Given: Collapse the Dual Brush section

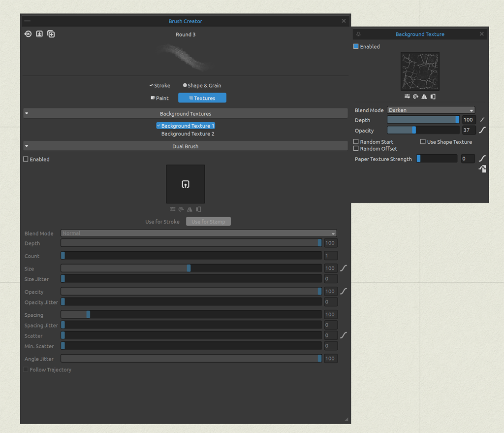Looking at the screenshot, I should (x=27, y=145).
